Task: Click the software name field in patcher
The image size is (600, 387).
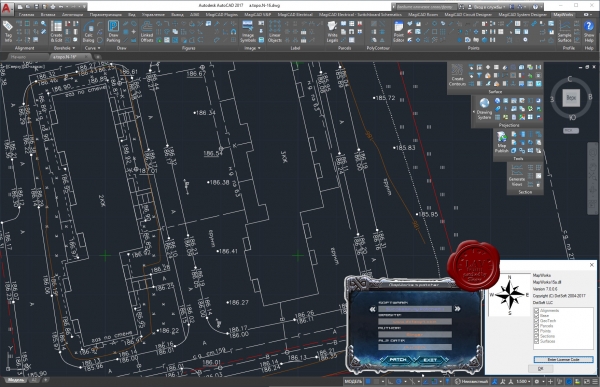Action: pyautogui.click(x=415, y=309)
